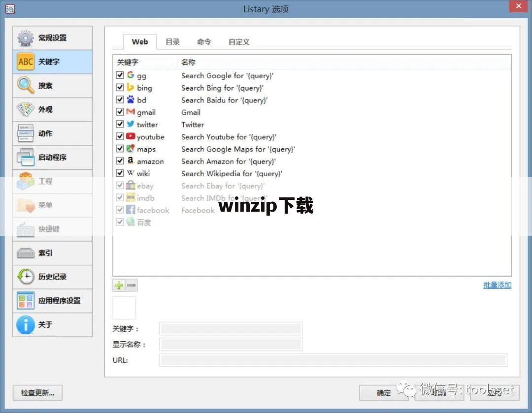Click the 确定 OK button
532x413 pixels.
[384, 393]
